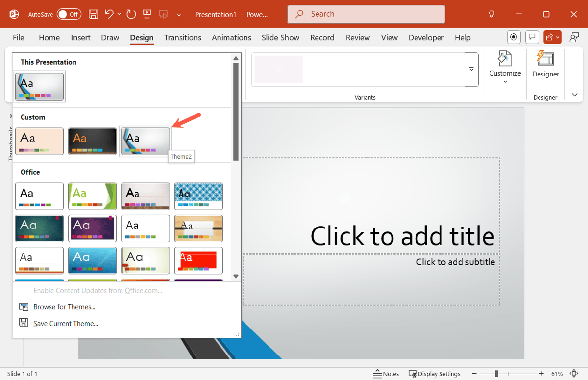The image size is (588, 380).
Task: Open the Slide Show tab
Action: click(x=280, y=38)
